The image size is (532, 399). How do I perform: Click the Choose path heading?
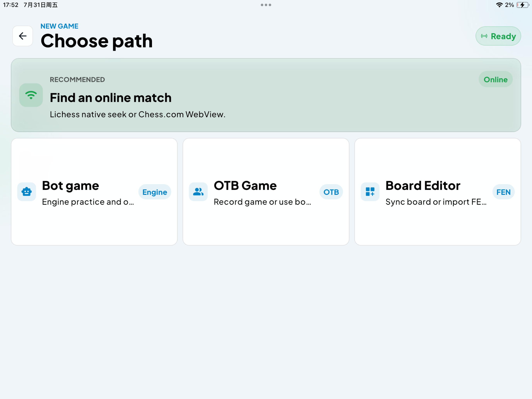pos(97,41)
